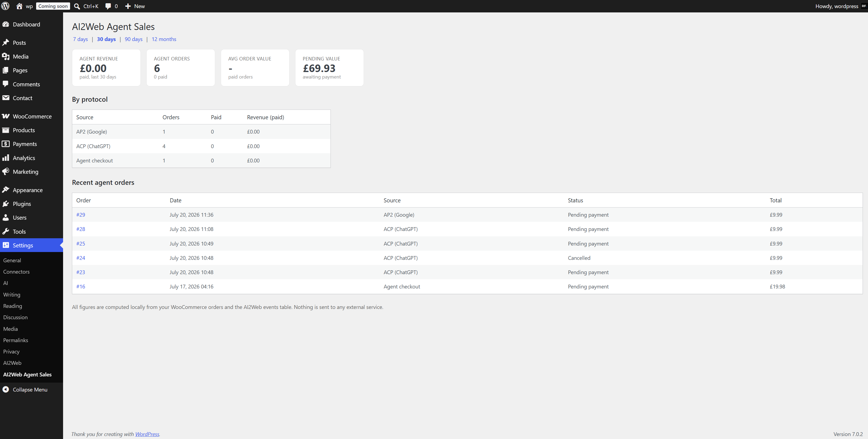Select the 90 days range
This screenshot has width=868, height=439.
pyautogui.click(x=134, y=39)
